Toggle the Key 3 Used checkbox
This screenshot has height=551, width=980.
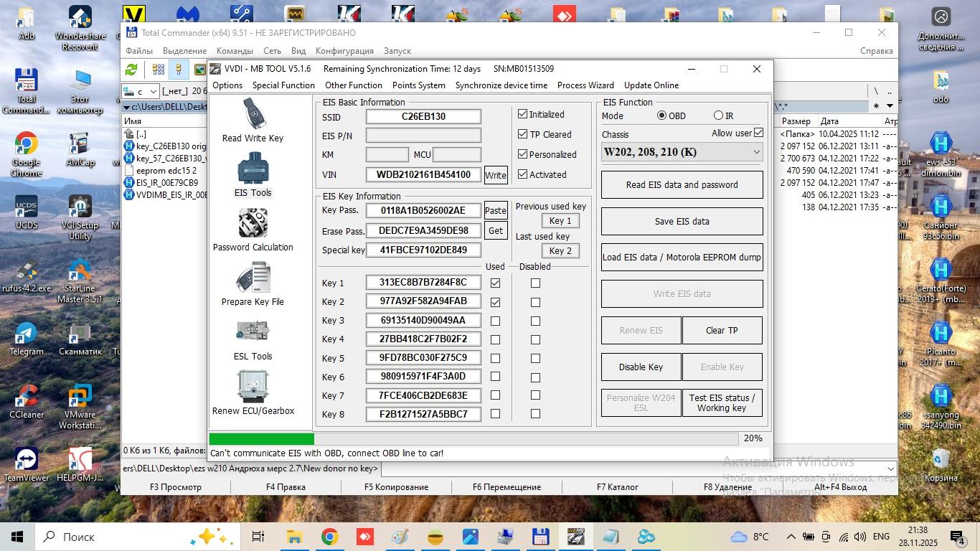pos(495,321)
